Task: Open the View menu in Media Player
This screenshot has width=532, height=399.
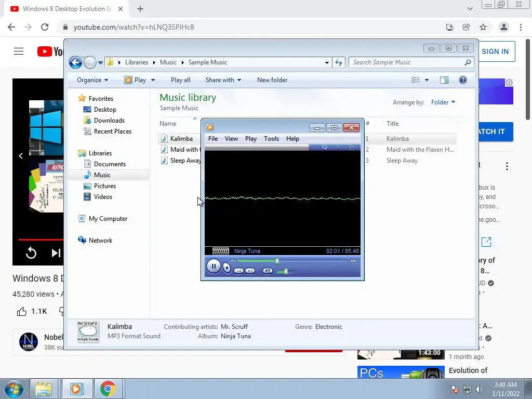Action: (231, 138)
